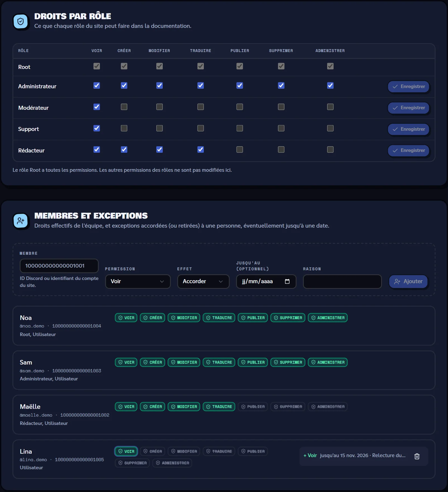Click Lina's highlighted Voir badge
Viewport: 448px width, 492px height.
(x=126, y=451)
